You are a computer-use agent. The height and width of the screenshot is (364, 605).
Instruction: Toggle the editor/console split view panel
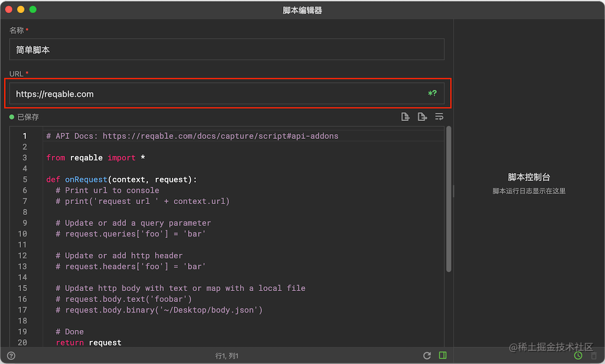click(443, 355)
